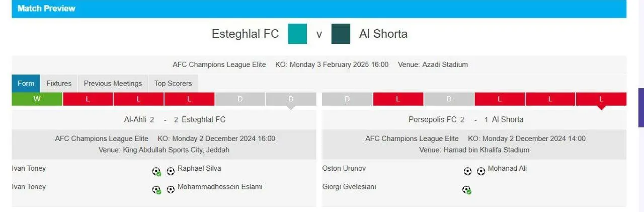
Task: Select Esteghlal's green W form result
Action: tap(37, 99)
